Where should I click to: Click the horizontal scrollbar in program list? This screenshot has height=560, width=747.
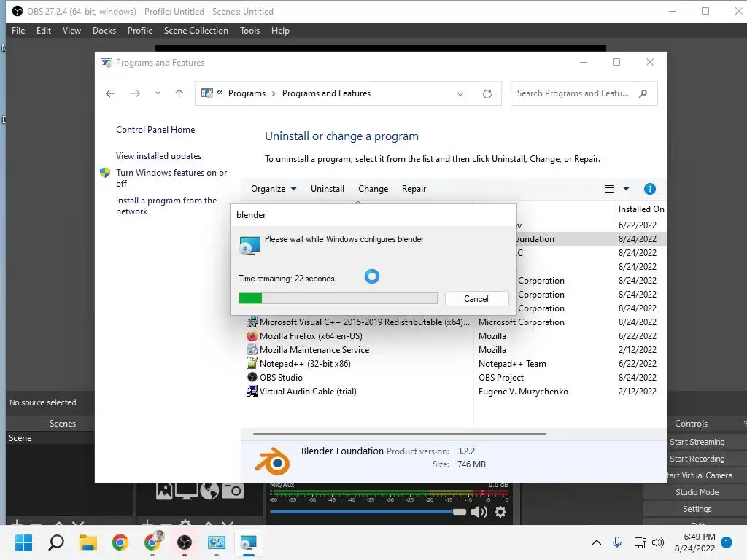[399, 434]
